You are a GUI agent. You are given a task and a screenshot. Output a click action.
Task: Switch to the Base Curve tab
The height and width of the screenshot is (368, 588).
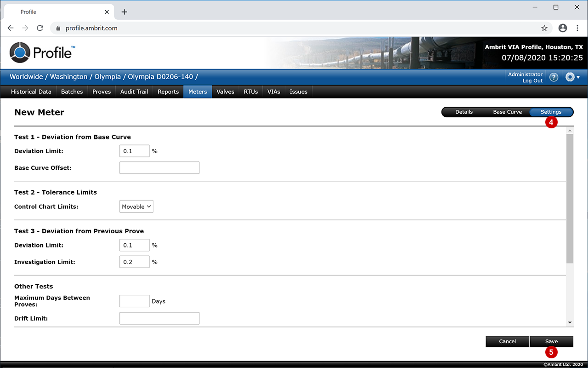pyautogui.click(x=507, y=112)
